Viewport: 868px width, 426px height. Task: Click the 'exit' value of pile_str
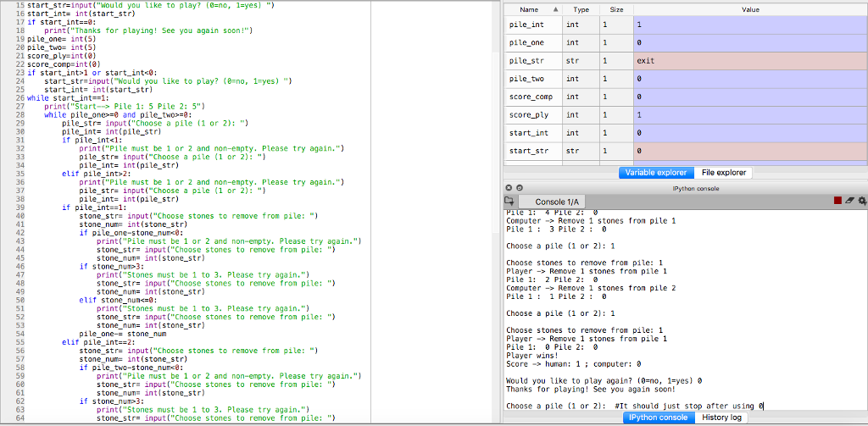click(645, 61)
